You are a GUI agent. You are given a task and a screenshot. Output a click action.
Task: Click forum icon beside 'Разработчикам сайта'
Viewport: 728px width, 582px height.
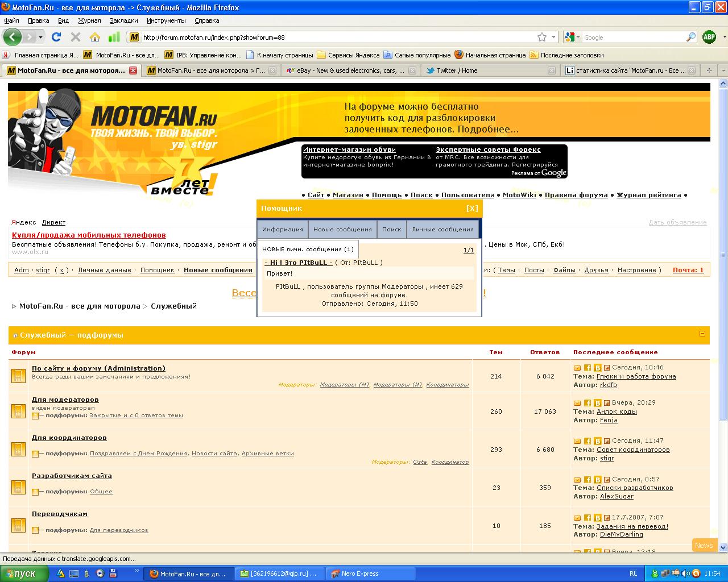(18, 487)
